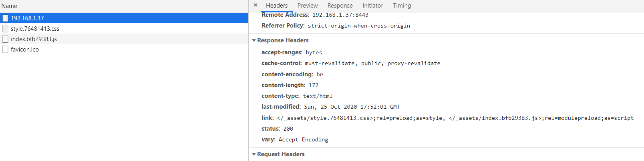Image resolution: width=644 pixels, height=161 pixels.
Task: Select the index.bfb29383.js request
Action: (124, 39)
